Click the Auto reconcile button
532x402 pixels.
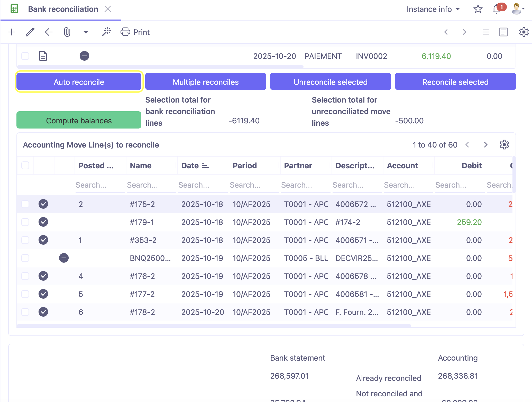tap(79, 82)
